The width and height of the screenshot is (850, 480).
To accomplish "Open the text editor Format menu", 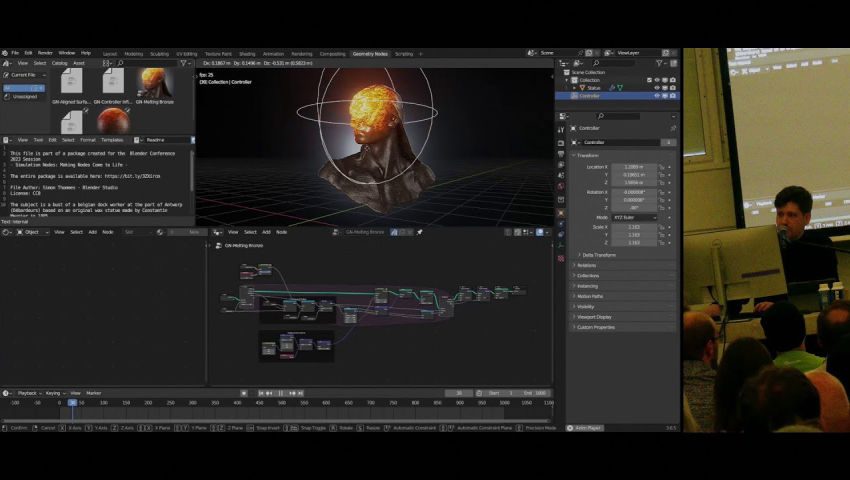I will click(x=87, y=140).
